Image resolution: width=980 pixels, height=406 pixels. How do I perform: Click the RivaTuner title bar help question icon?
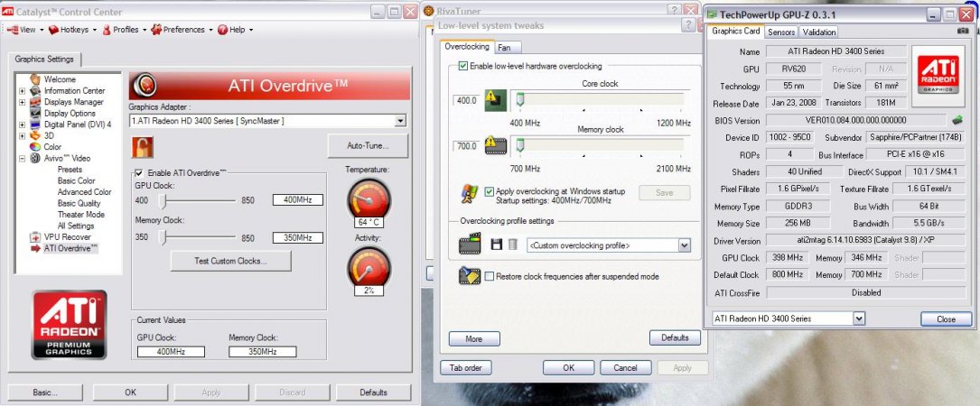coord(673,10)
